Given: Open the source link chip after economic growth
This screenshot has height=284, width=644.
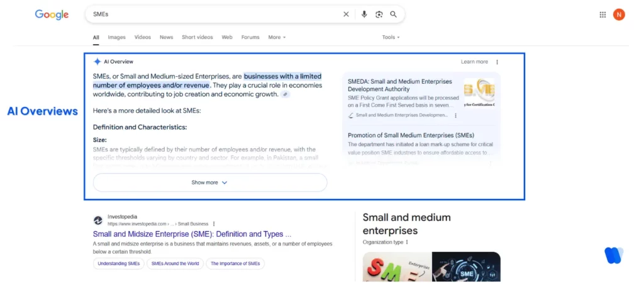Looking at the screenshot, I should (286, 94).
